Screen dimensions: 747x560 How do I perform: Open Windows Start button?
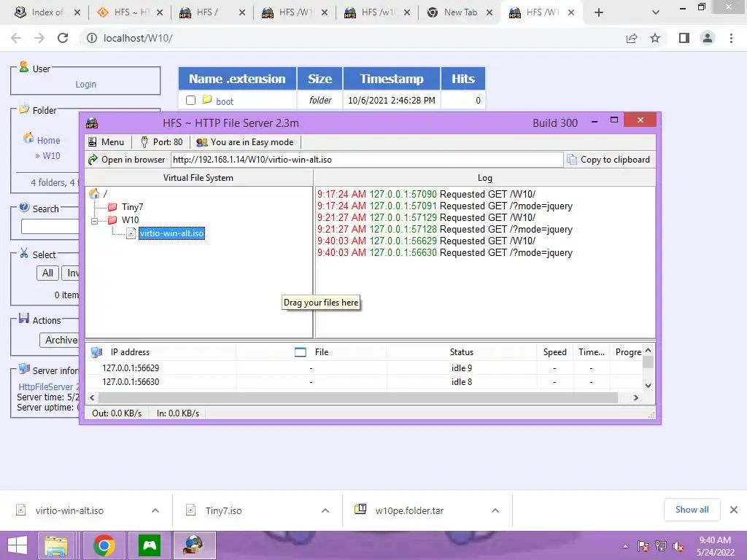(18, 545)
